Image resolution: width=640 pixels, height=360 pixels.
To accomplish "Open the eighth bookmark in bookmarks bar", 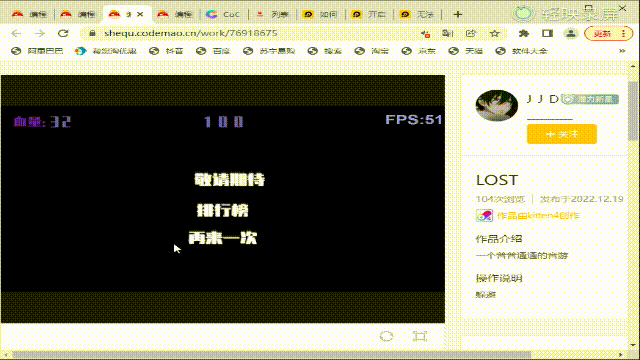I will [419, 51].
